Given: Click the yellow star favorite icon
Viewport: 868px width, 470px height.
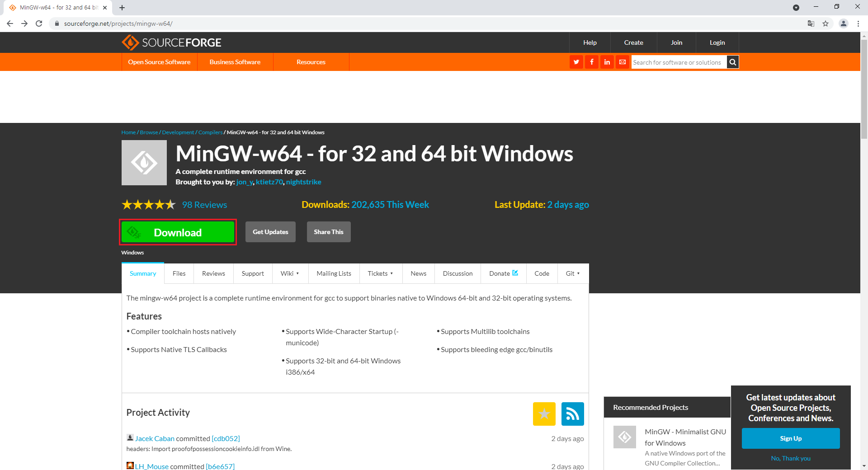Looking at the screenshot, I should coord(544,414).
